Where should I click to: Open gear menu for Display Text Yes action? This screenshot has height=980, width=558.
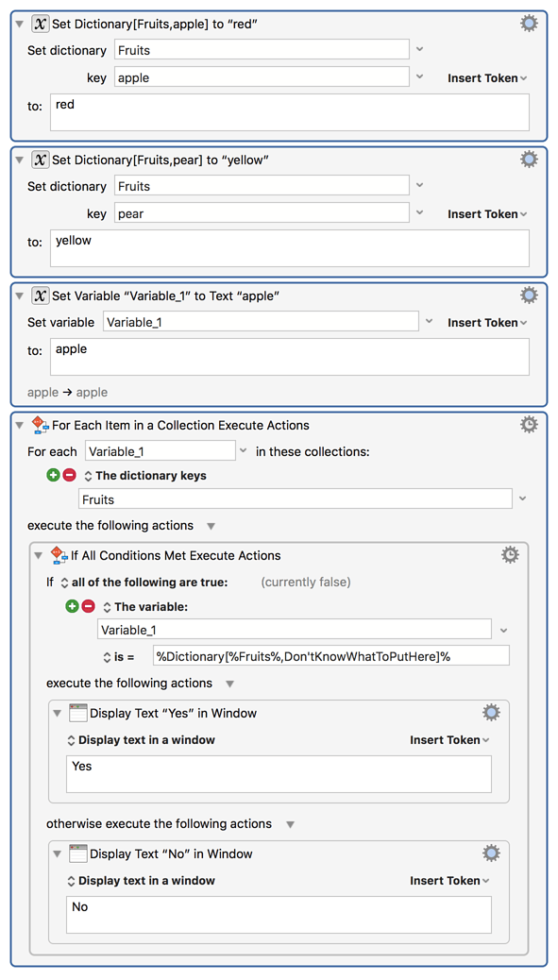491,712
